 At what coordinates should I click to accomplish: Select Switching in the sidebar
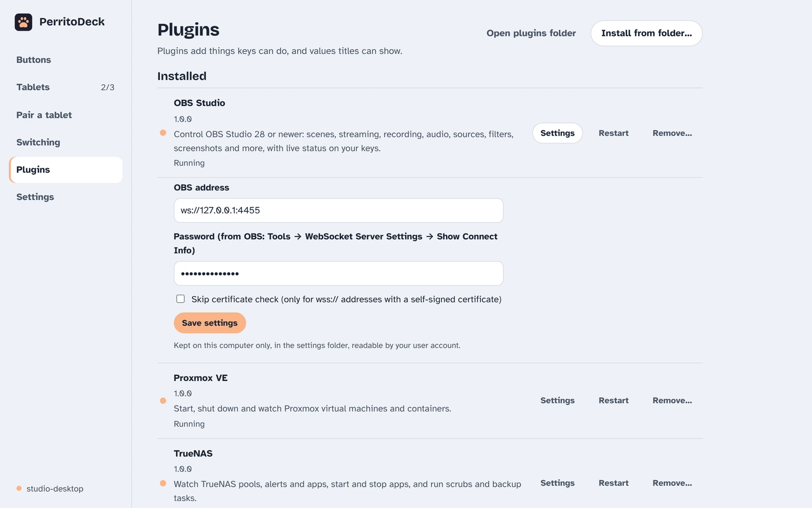point(65,142)
